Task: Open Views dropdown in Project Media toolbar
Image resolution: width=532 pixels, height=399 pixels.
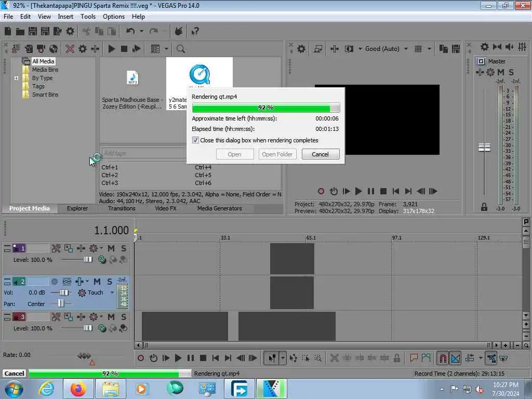Action: pyautogui.click(x=166, y=49)
